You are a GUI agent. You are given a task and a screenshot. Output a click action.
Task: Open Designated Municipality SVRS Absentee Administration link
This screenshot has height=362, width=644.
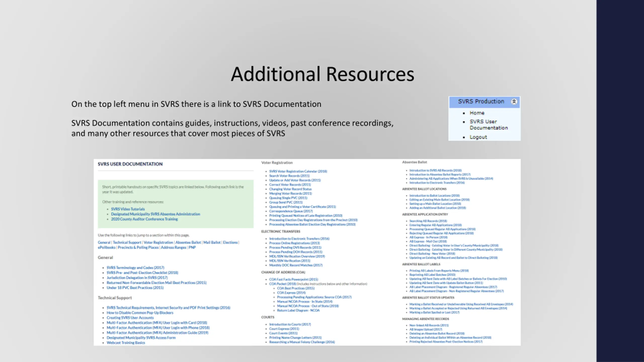coord(155,214)
